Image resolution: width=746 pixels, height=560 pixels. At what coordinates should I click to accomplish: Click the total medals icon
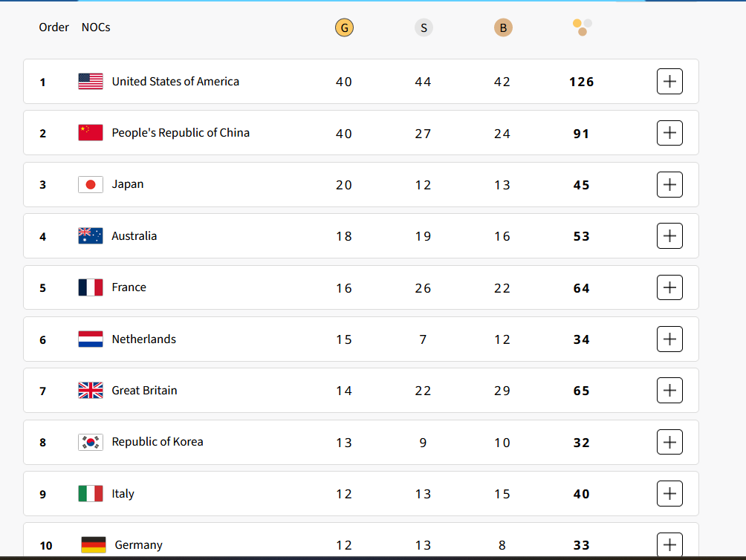[582, 27]
